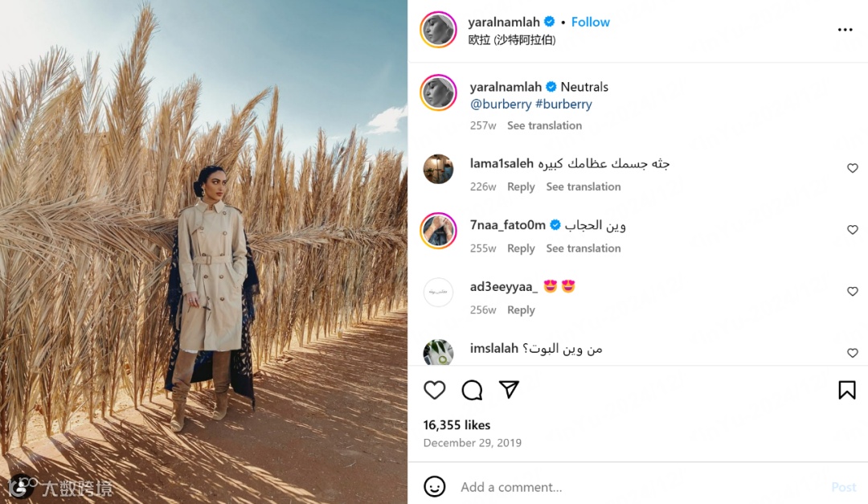The width and height of the screenshot is (868, 504).
Task: Follow yaralnamlah account
Action: (x=590, y=23)
